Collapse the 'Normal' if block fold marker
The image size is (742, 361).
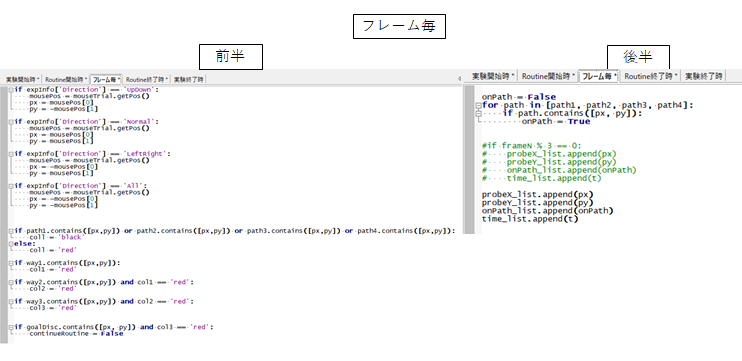coord(11,122)
